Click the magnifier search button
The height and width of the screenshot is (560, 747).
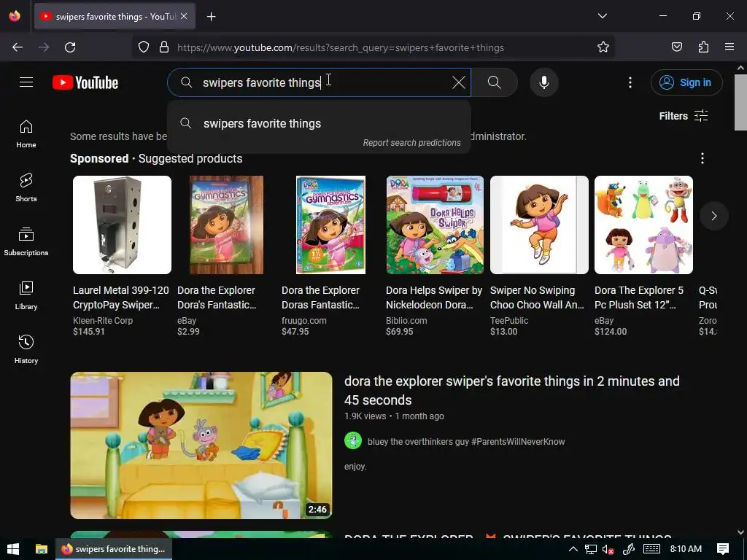pyautogui.click(x=495, y=82)
